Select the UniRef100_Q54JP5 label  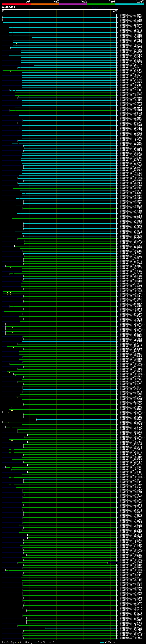[x=131, y=349]
